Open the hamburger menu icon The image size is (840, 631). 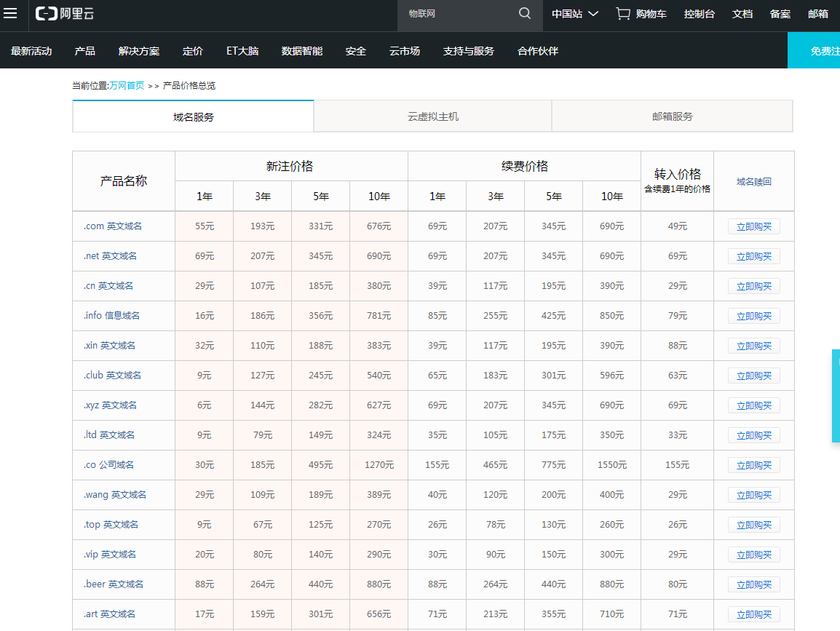pyautogui.click(x=10, y=13)
